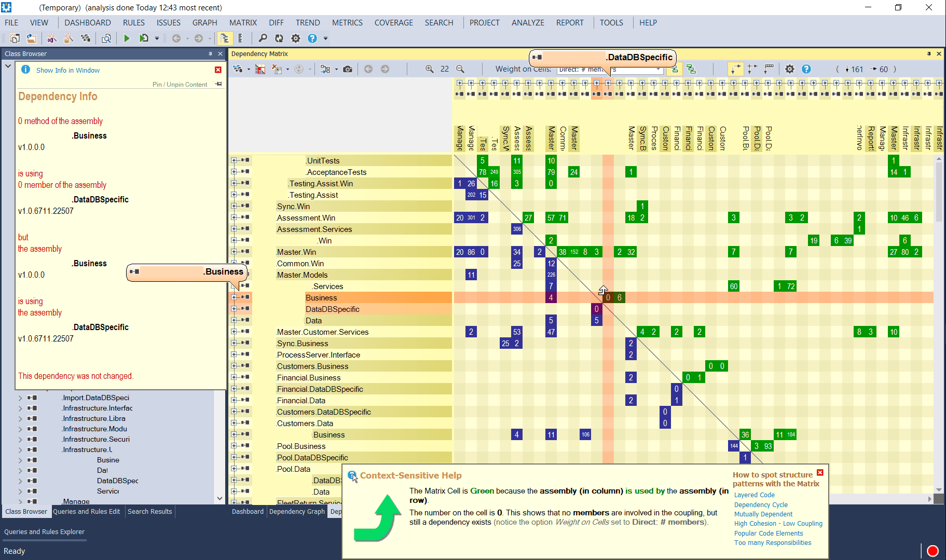Expand the .Infrastructure.Interfac tree node
Screen dimensions: 946x560
tap(20, 408)
